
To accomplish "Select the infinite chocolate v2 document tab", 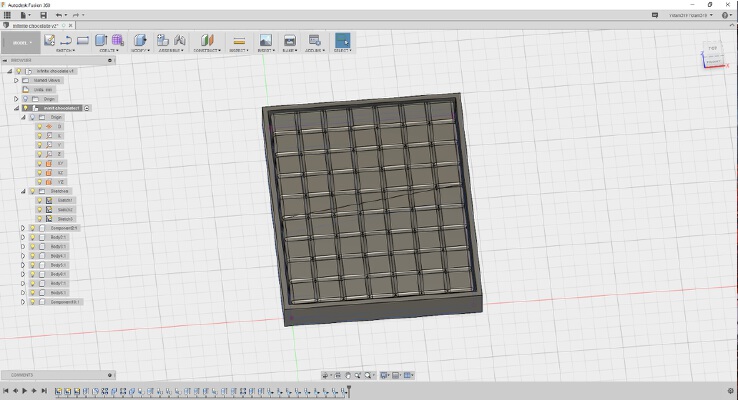I will [34, 25].
